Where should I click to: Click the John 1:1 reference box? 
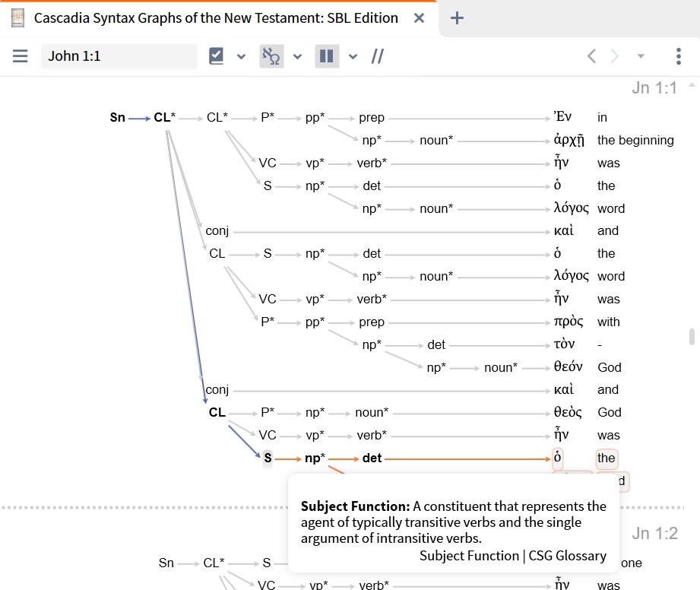[x=119, y=56]
